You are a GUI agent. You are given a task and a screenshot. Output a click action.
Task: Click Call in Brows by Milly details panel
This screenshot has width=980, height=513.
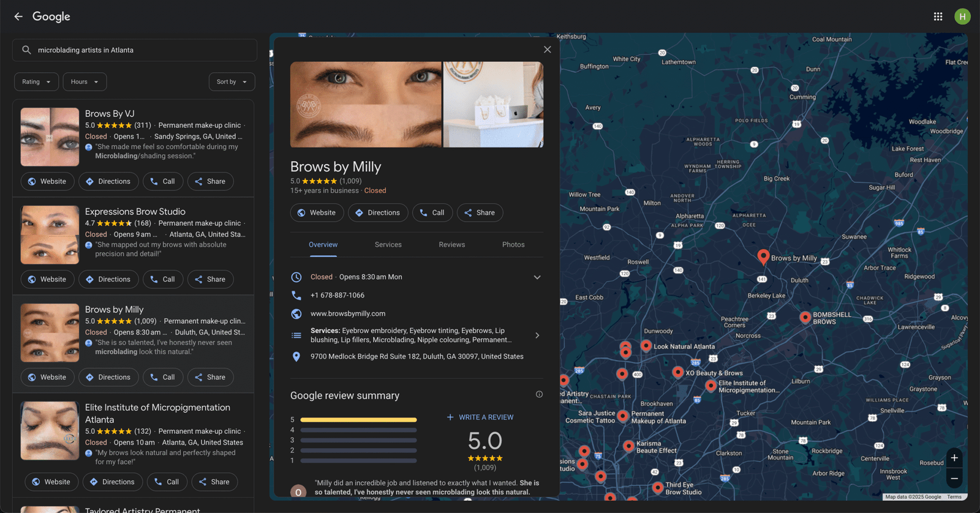[432, 212]
